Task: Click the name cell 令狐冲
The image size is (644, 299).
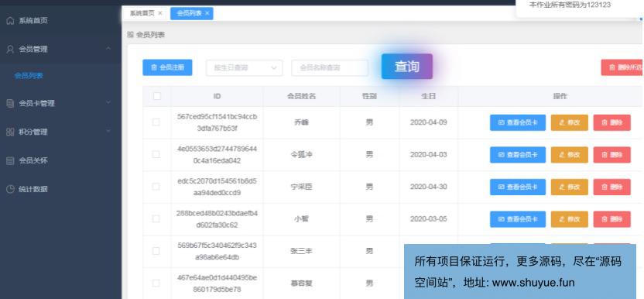Action: (x=301, y=154)
